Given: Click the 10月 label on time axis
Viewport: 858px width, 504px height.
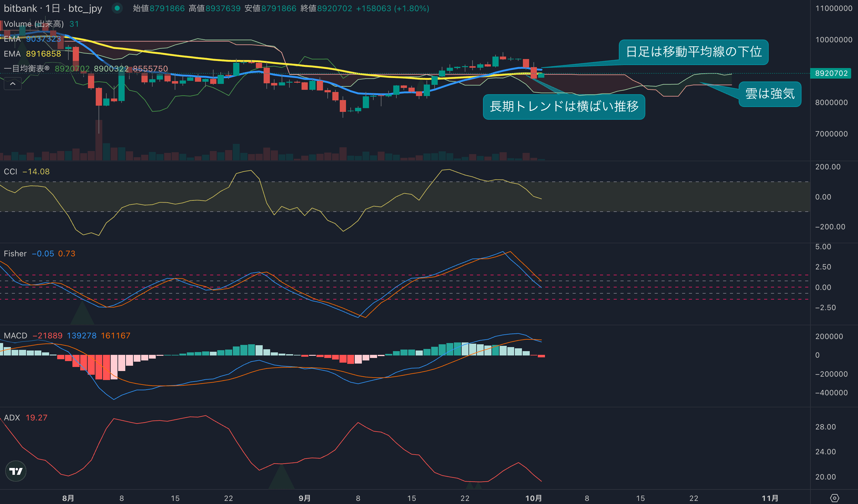Looking at the screenshot, I should 533,498.
